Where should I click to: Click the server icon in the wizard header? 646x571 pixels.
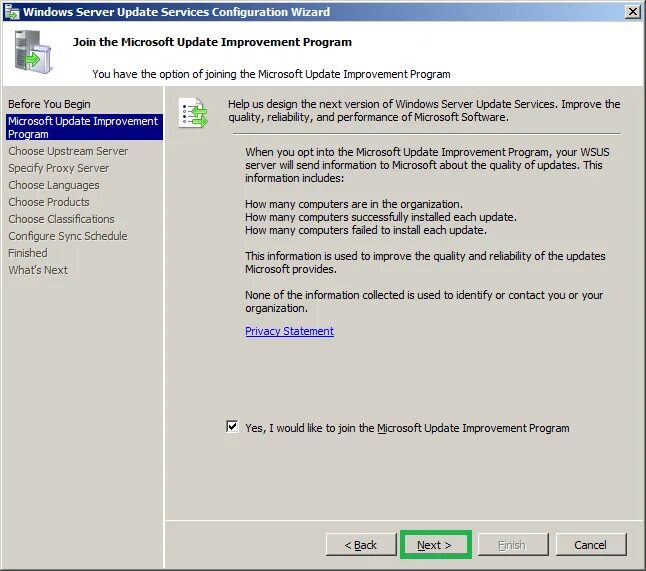pos(33,52)
